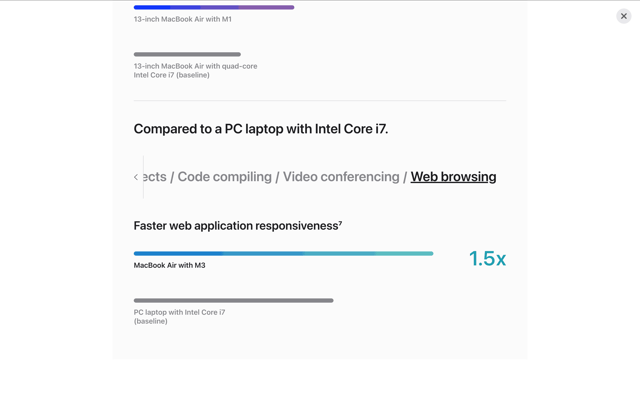Click the gray PC laptop baseline bar
640x400 pixels.
(x=233, y=300)
